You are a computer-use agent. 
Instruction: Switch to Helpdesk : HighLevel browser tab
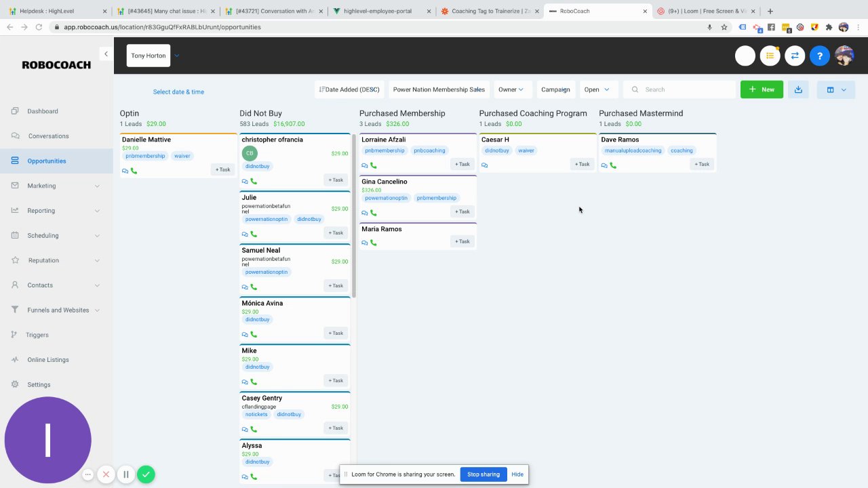pos(56,11)
